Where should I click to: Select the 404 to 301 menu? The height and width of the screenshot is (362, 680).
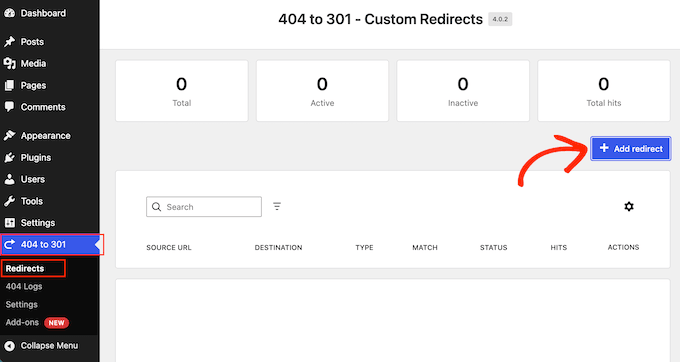point(51,245)
